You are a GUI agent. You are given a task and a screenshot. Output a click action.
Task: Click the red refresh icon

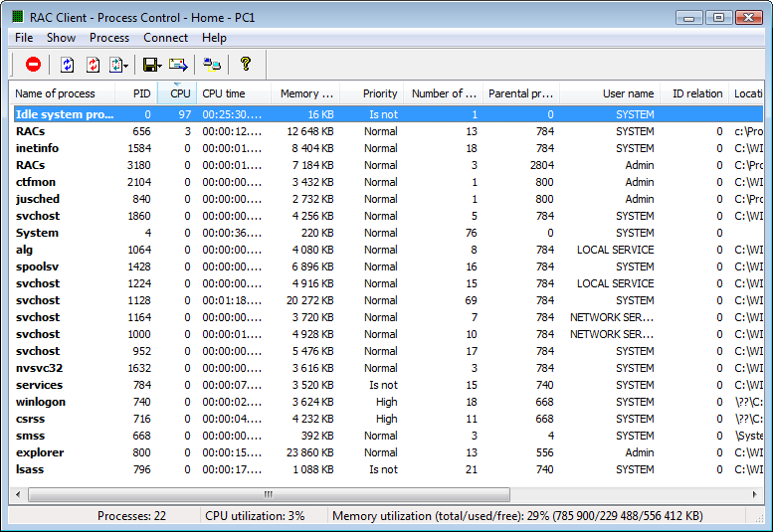pyautogui.click(x=93, y=65)
